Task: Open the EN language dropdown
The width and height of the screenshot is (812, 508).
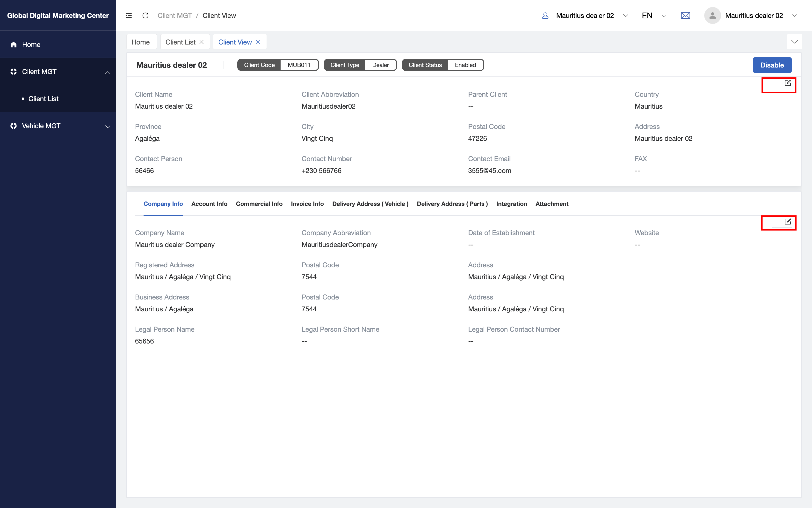Action: (x=664, y=16)
